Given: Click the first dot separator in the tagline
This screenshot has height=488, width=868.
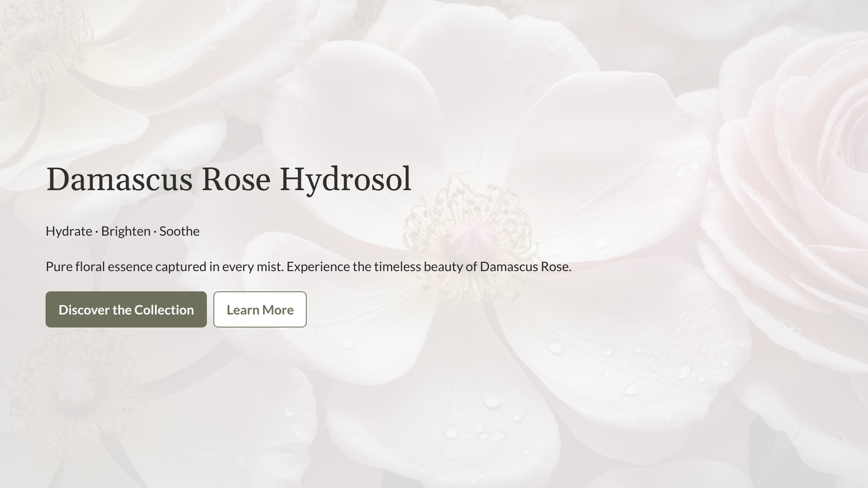Looking at the screenshot, I should (x=97, y=232).
